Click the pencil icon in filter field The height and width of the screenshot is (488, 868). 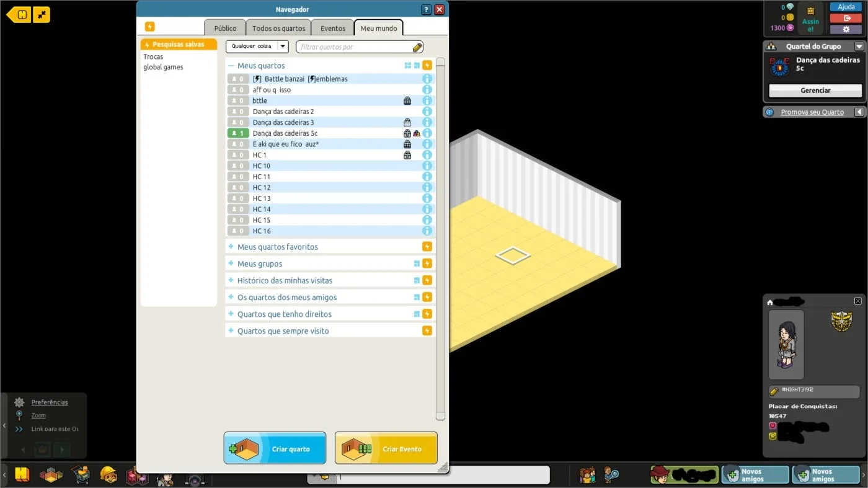coord(417,47)
